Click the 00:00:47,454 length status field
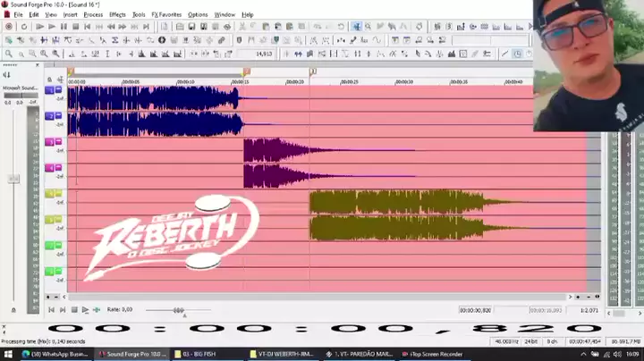644x361 pixels. [585, 341]
